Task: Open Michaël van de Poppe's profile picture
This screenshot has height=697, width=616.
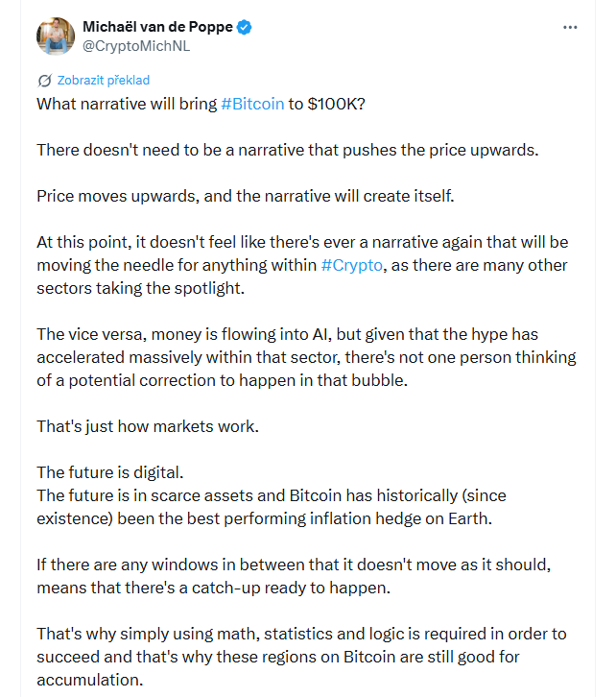Action: (56, 36)
